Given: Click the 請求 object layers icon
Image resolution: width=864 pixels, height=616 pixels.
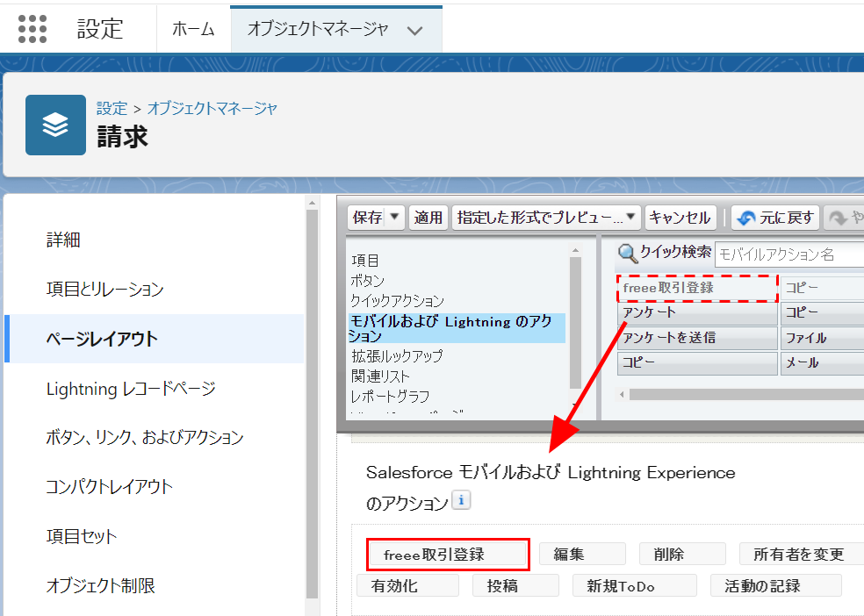Looking at the screenshot, I should click(x=55, y=125).
